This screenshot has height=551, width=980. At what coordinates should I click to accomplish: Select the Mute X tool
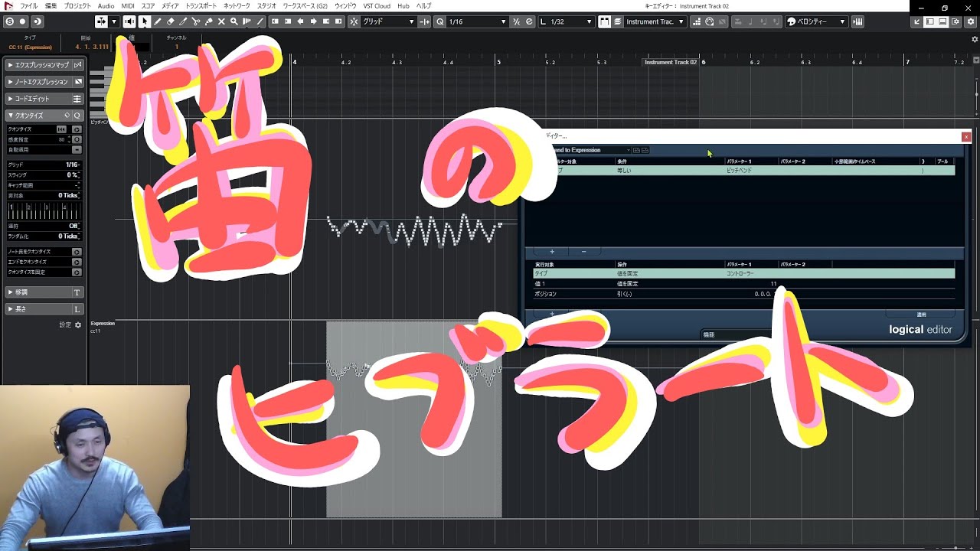point(221,21)
